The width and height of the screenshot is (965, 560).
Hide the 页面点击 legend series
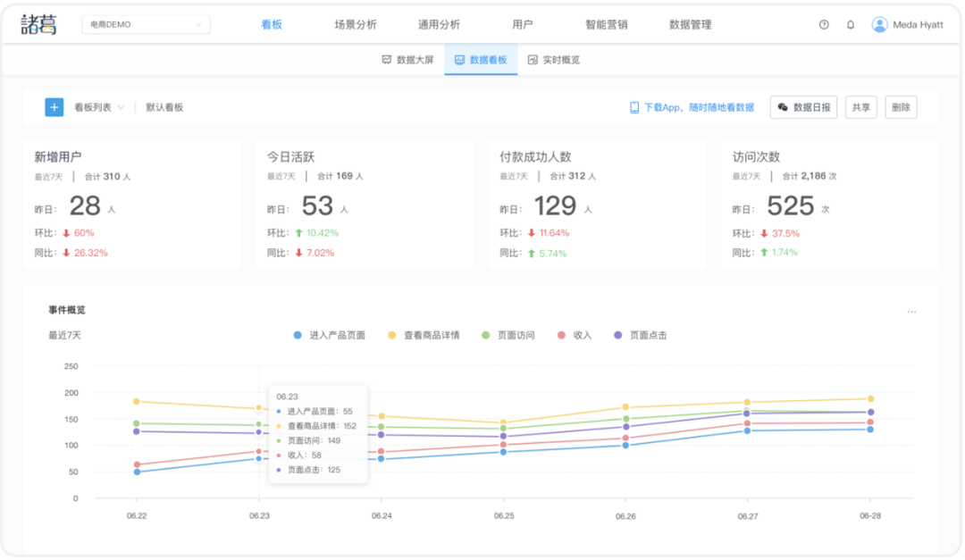tap(640, 336)
